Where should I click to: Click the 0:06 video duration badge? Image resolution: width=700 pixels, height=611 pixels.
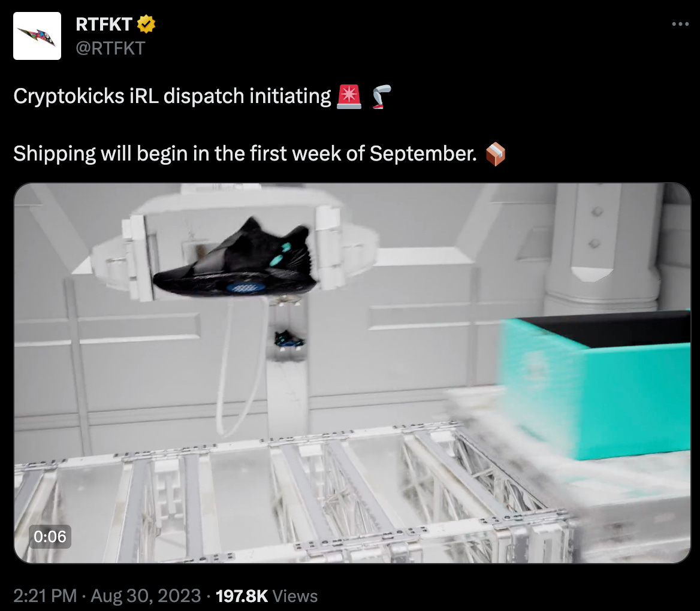[50, 537]
